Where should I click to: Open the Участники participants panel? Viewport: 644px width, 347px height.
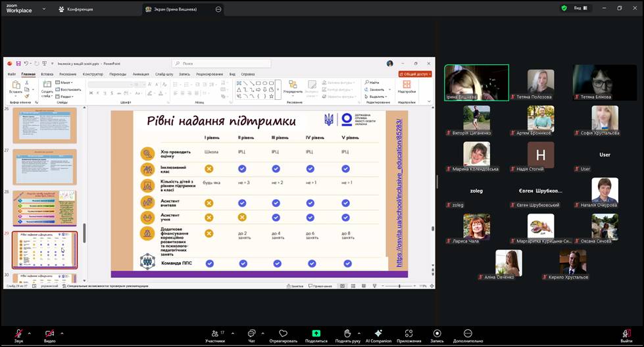coord(214,334)
